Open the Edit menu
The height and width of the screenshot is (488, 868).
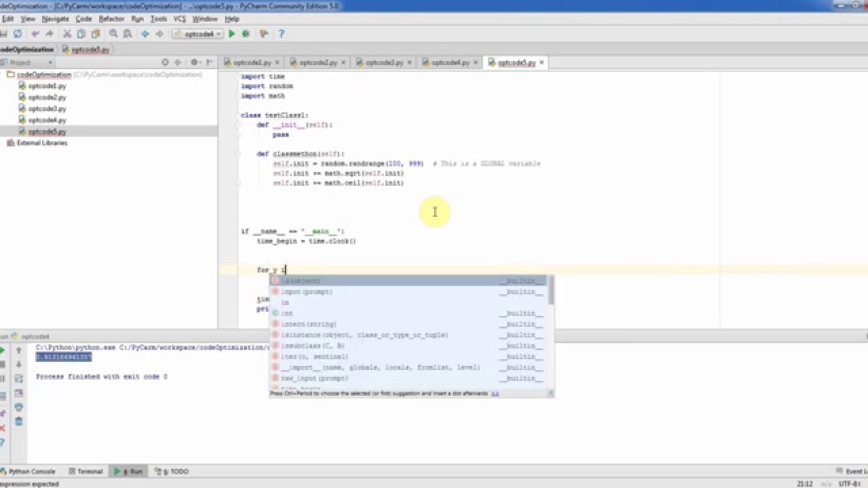pos(7,19)
